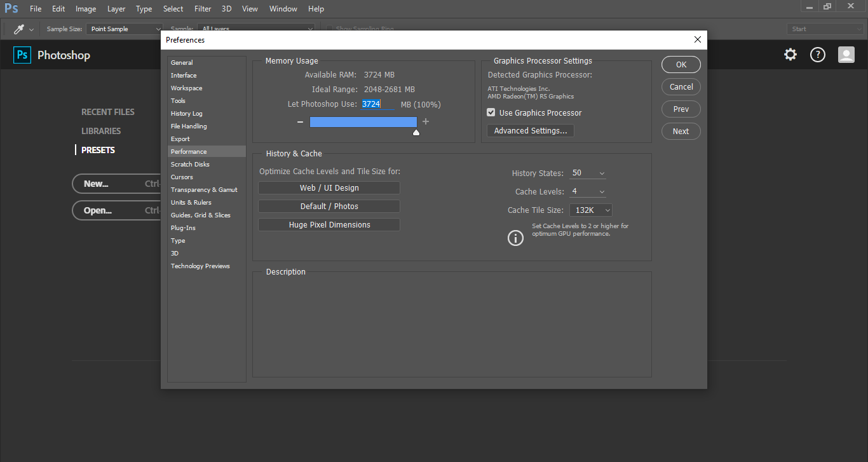Open the File menu
Image resolution: width=868 pixels, height=462 pixels.
click(x=36, y=9)
